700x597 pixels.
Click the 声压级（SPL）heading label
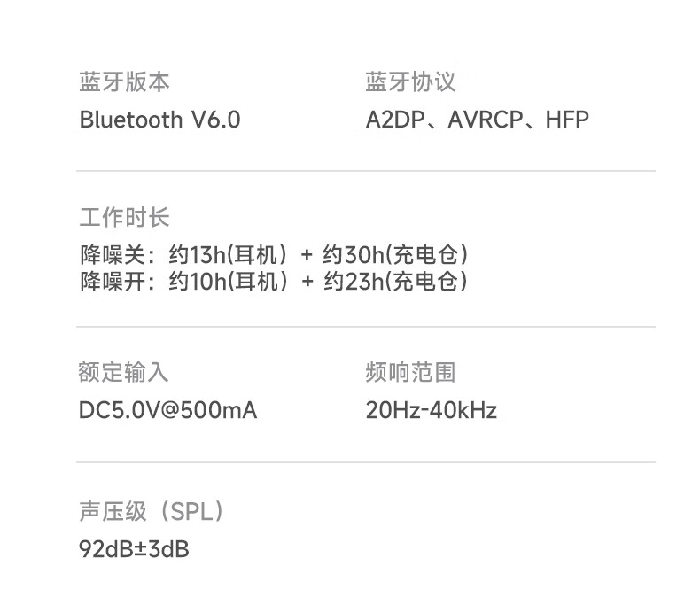(x=152, y=511)
